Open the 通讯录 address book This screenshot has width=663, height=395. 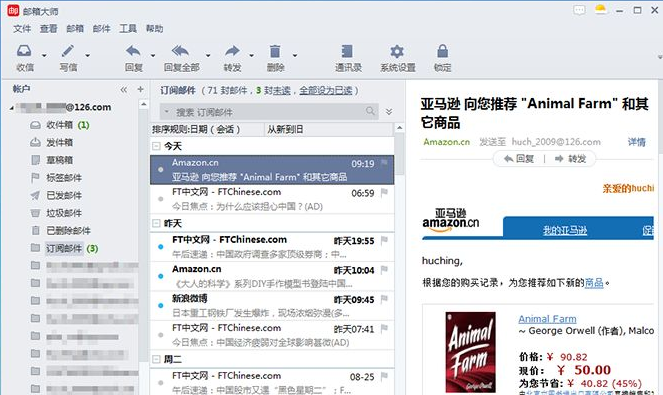(x=348, y=51)
